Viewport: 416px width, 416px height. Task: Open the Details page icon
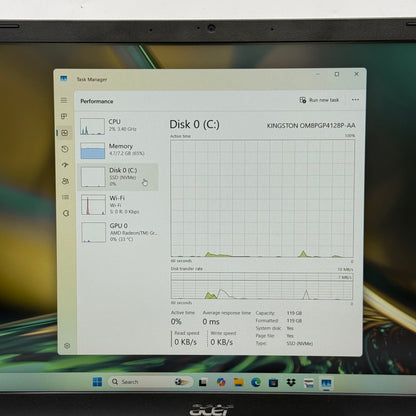point(66,197)
